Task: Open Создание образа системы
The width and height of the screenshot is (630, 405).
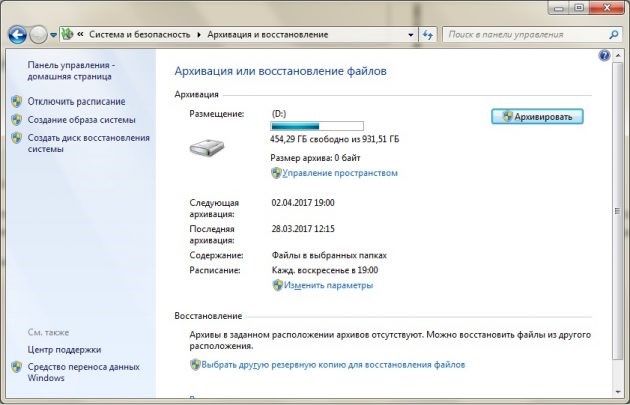Action: [x=82, y=120]
